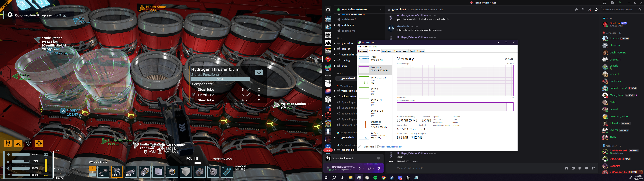This screenshot has width=644, height=181.
Task: Expand Keen Software House server dropdown
Action: pos(381,10)
